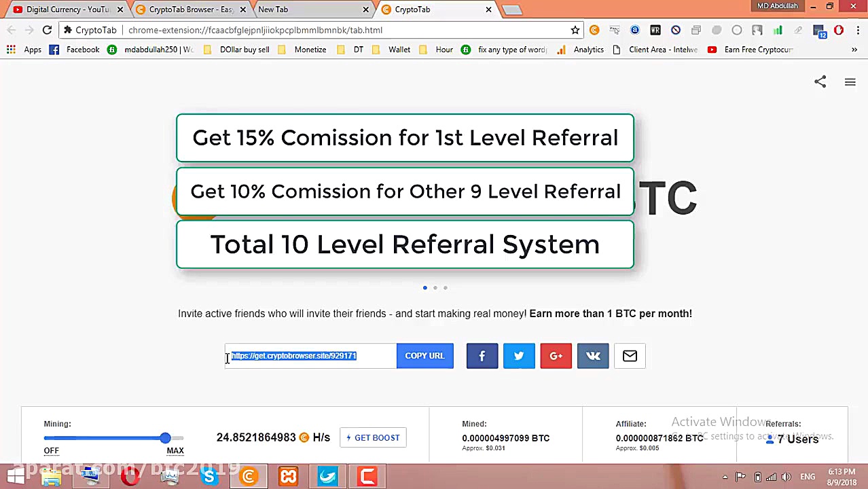Share referral link via email envelope
The height and width of the screenshot is (489, 868).
(x=630, y=356)
